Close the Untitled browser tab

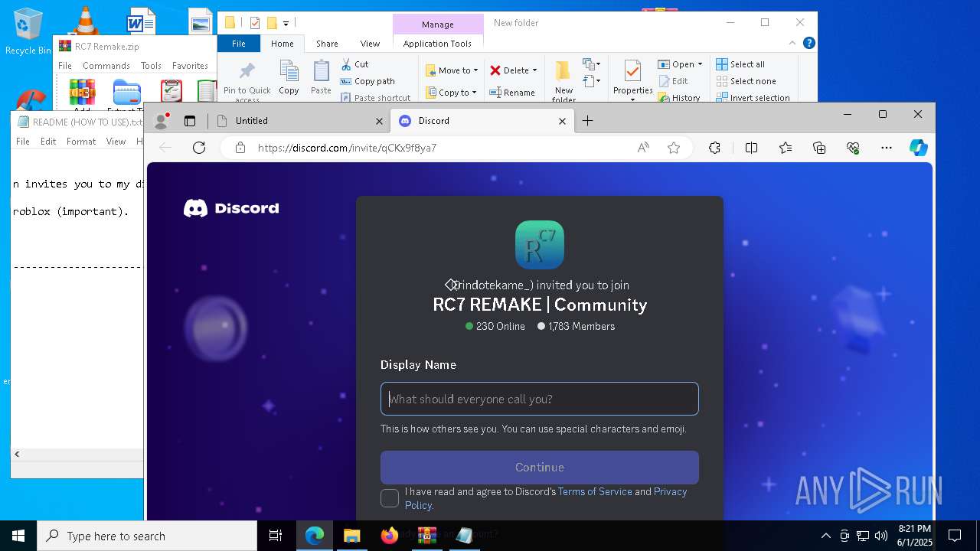tap(379, 121)
